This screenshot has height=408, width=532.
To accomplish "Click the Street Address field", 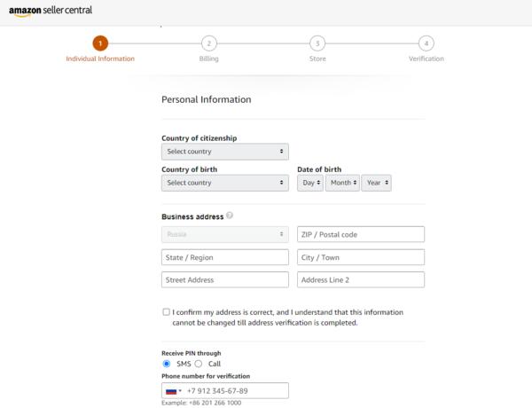I will coord(225,280).
